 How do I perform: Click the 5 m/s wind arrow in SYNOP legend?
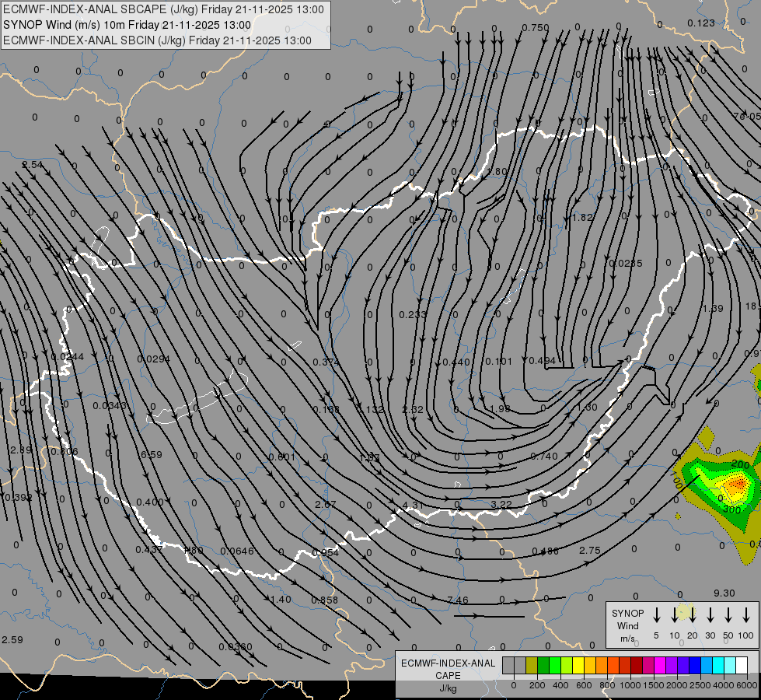point(656,615)
